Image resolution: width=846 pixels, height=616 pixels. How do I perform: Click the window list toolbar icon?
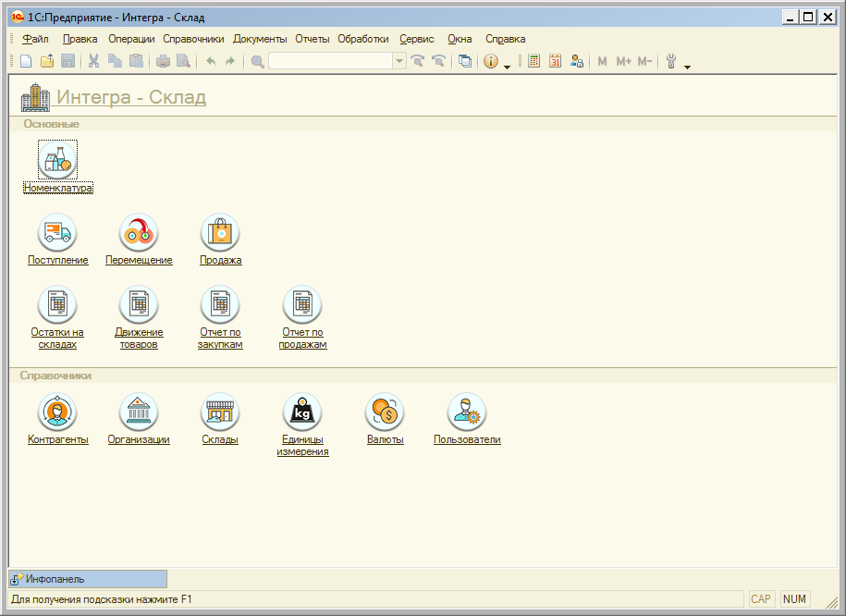point(464,61)
